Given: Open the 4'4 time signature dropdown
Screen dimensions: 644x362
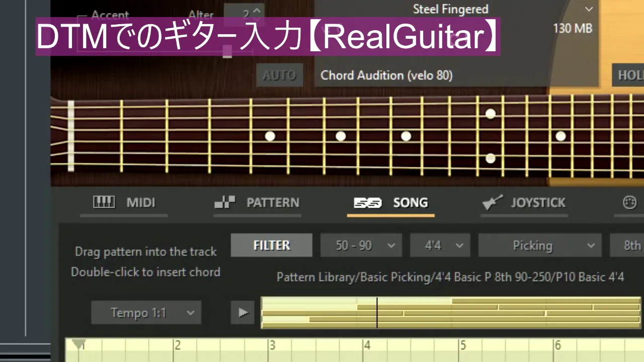Looking at the screenshot, I should pyautogui.click(x=440, y=245).
